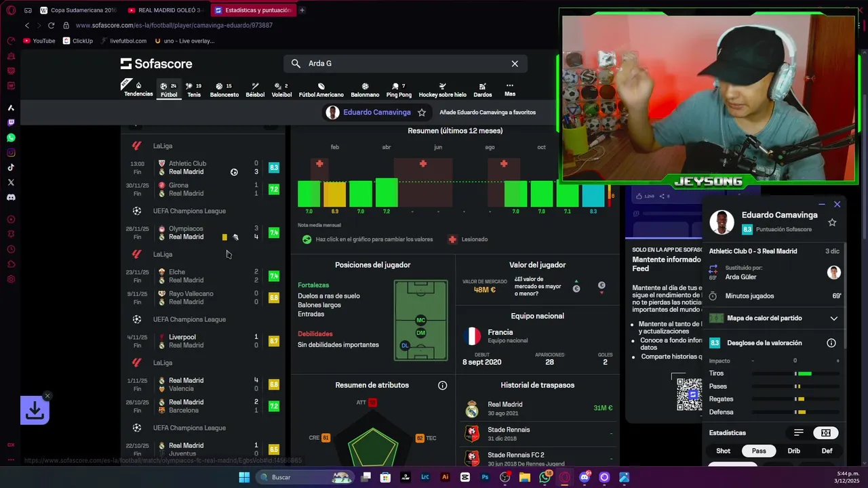The image size is (868, 488).
Task: Select the Tenis sport icon
Action: click(194, 89)
